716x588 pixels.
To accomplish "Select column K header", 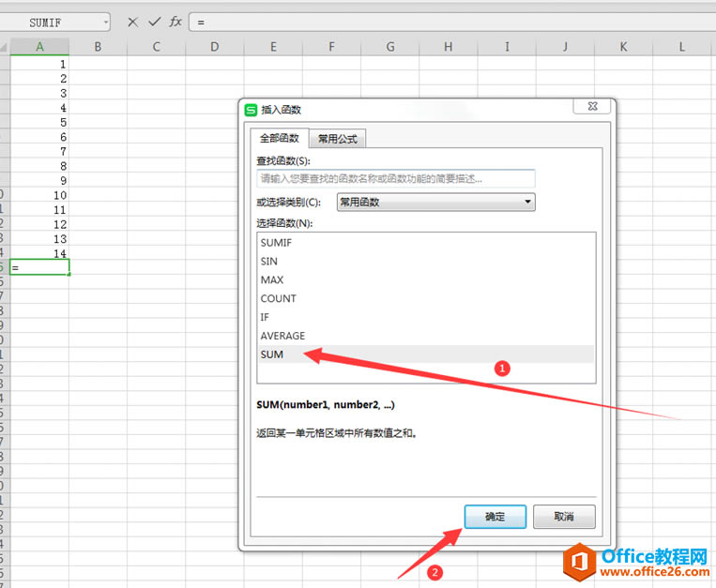I will coord(624,47).
